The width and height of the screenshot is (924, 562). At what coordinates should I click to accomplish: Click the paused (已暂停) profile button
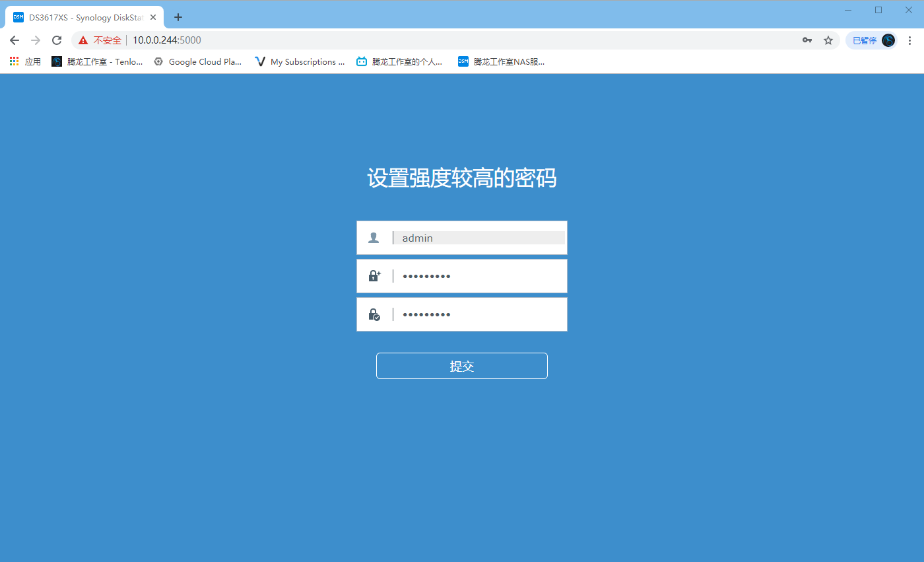tap(872, 40)
